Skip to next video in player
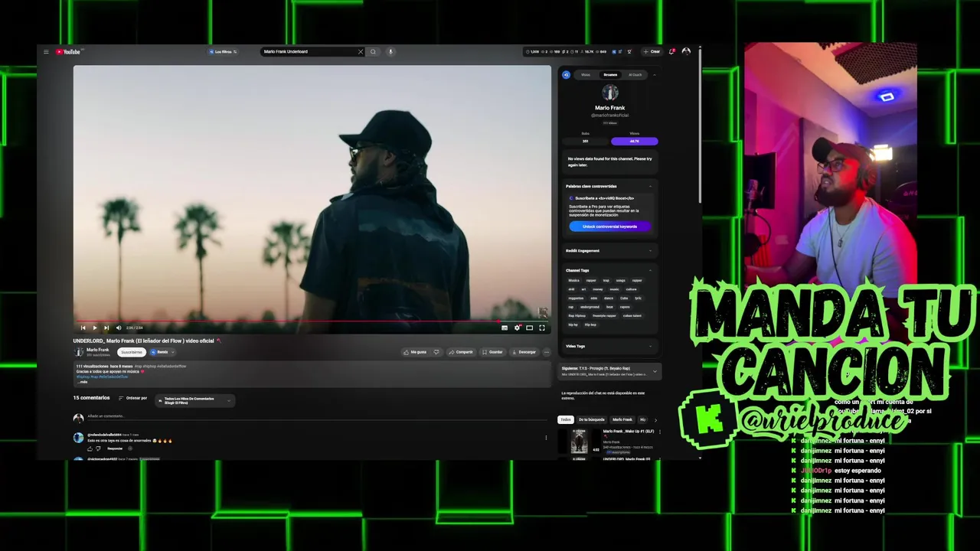The width and height of the screenshot is (980, 551). point(106,328)
